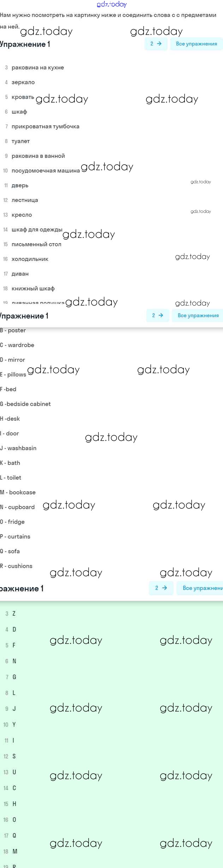Select the line "M - bookcase"
This screenshot has width=223, height=868.
[x=18, y=492]
